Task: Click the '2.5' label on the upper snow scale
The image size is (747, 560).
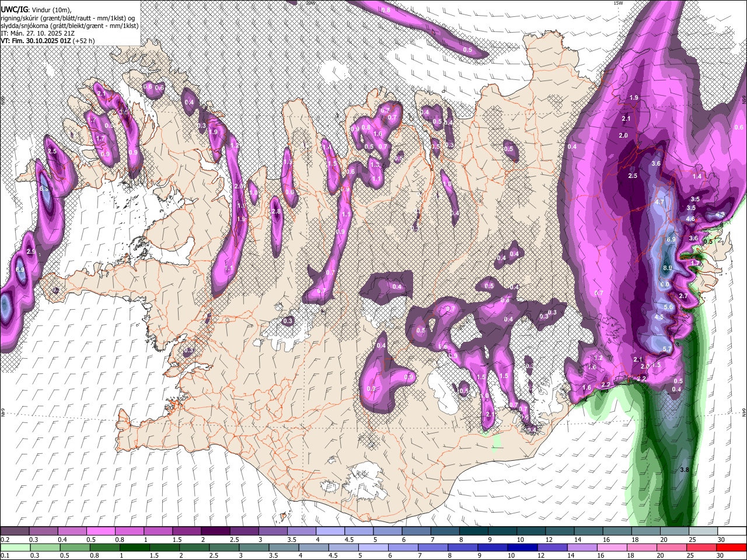Action: coord(234,540)
